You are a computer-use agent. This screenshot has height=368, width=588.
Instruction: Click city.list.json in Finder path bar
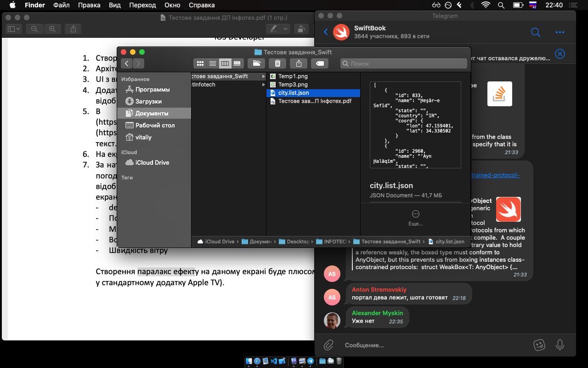coord(446,241)
